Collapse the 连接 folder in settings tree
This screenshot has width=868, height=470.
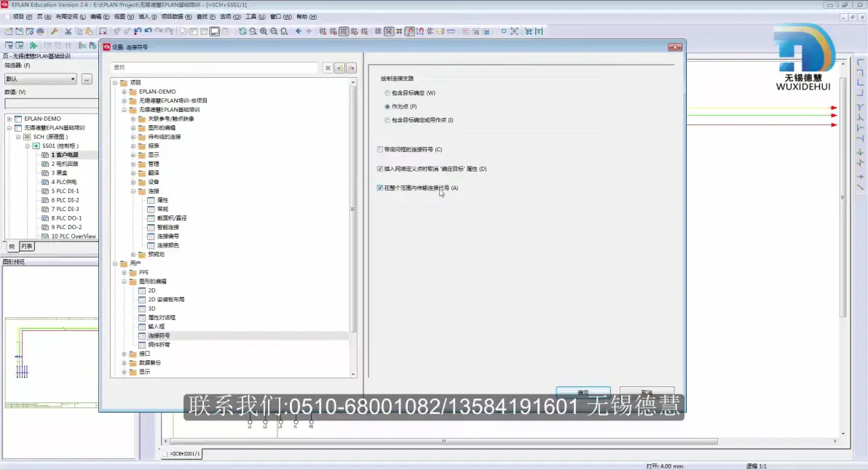133,191
